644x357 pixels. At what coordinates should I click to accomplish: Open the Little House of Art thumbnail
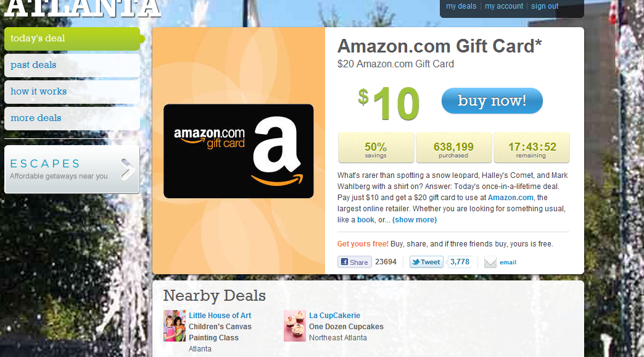pos(175,325)
